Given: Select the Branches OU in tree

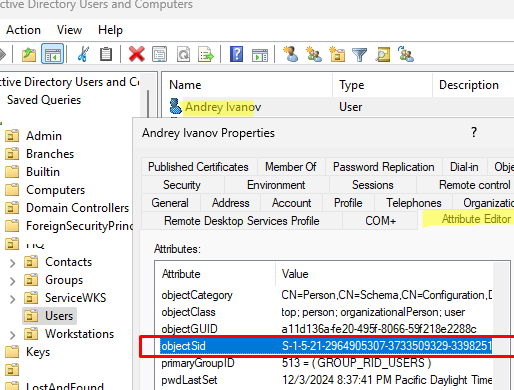Looking at the screenshot, I should coord(50,154).
